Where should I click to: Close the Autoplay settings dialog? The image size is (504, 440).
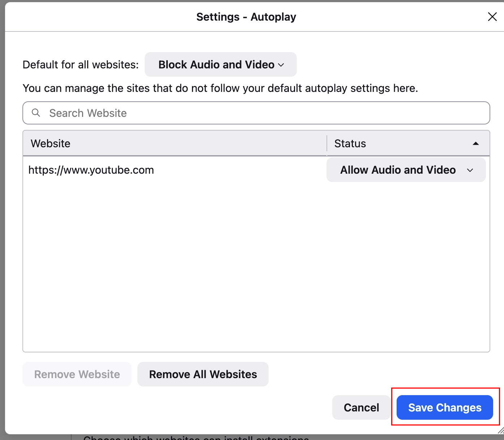pyautogui.click(x=492, y=17)
